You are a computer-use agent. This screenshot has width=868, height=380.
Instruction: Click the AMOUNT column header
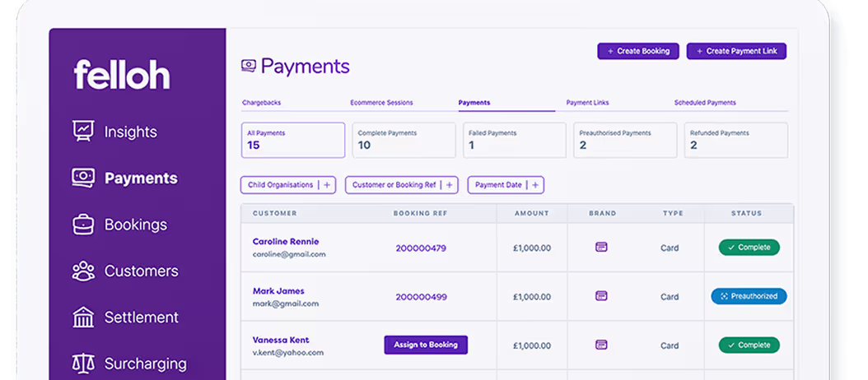[x=531, y=214]
